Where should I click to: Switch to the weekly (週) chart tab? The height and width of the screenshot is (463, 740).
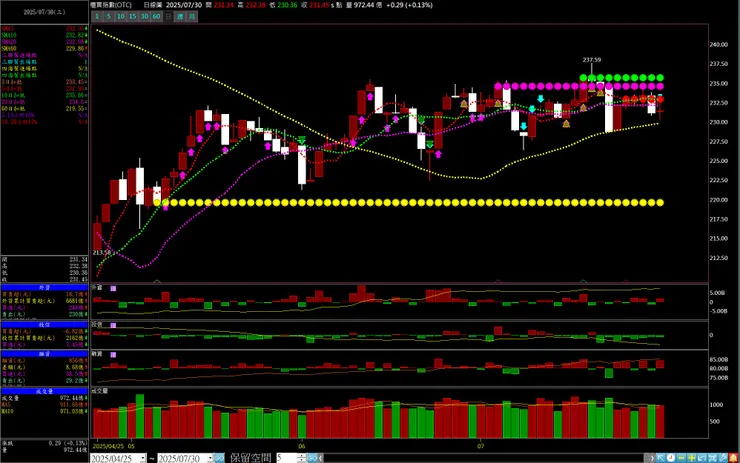[x=180, y=17]
